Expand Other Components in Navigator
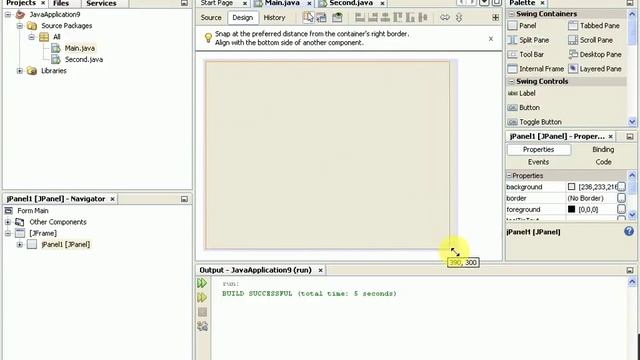This screenshot has height=360, width=640. pyautogui.click(x=8, y=222)
